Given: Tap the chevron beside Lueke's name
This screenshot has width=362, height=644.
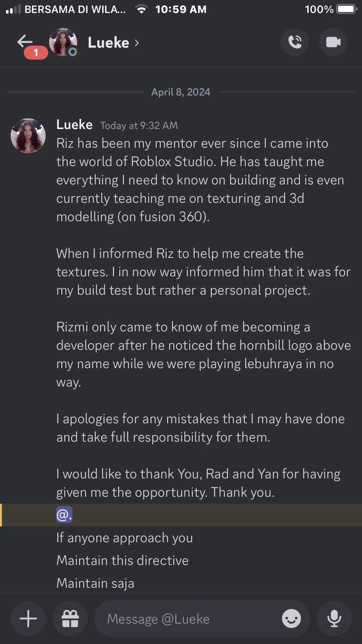Looking at the screenshot, I should pyautogui.click(x=137, y=43).
